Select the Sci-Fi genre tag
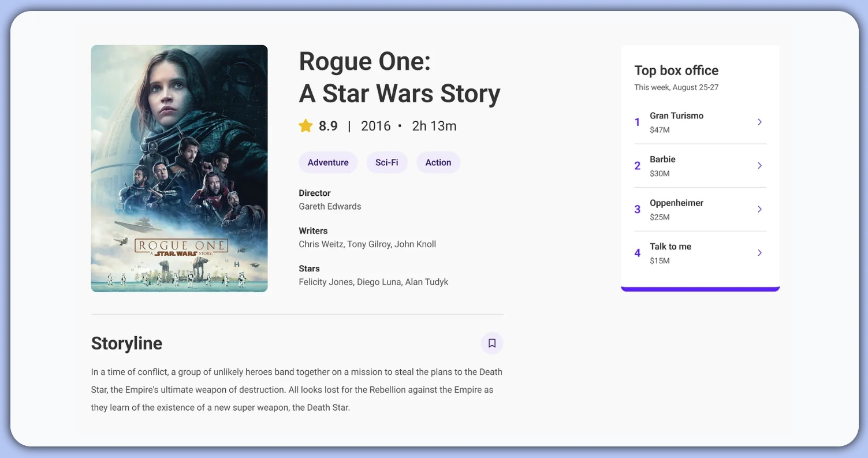 [x=386, y=162]
